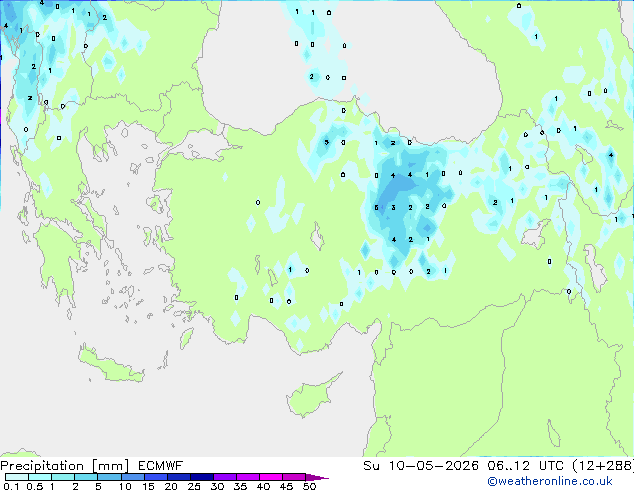
Task: Click the '50' legend label
Action: 309,486
